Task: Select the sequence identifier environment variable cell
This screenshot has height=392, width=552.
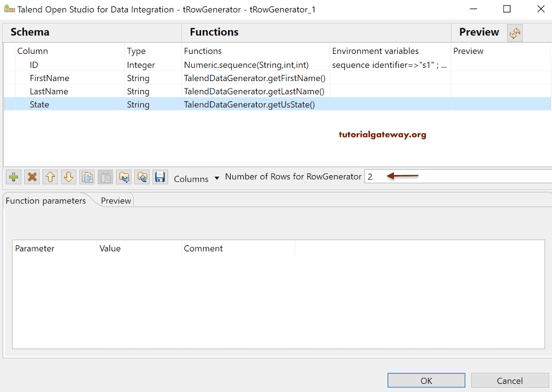Action: pos(388,64)
